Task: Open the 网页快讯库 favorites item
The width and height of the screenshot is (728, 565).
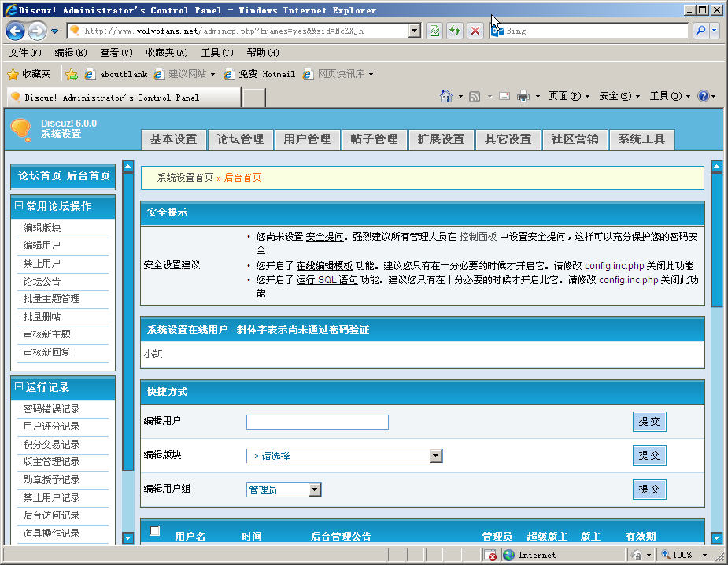Action: pyautogui.click(x=338, y=74)
